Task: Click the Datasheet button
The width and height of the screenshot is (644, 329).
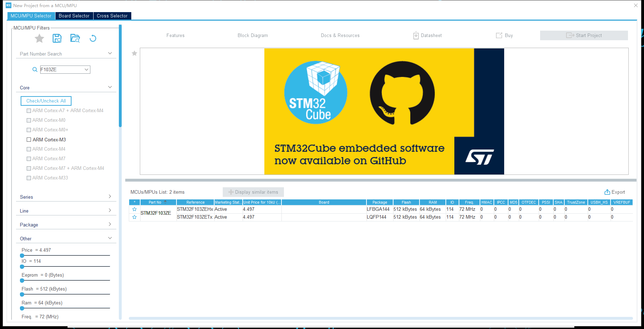Action: (x=427, y=36)
